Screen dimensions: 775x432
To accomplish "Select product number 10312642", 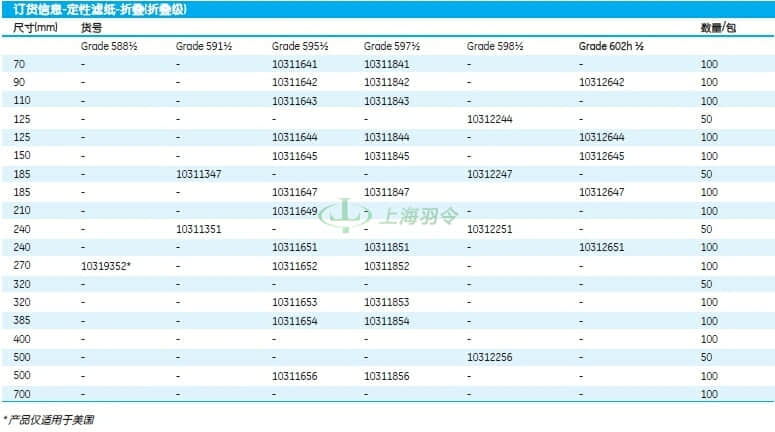I will click(601, 82).
